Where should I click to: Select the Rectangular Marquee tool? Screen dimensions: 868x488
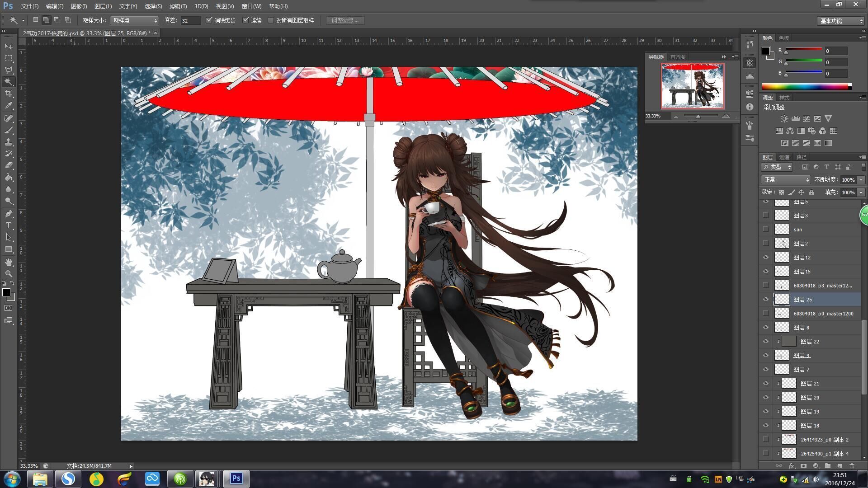tap(9, 58)
